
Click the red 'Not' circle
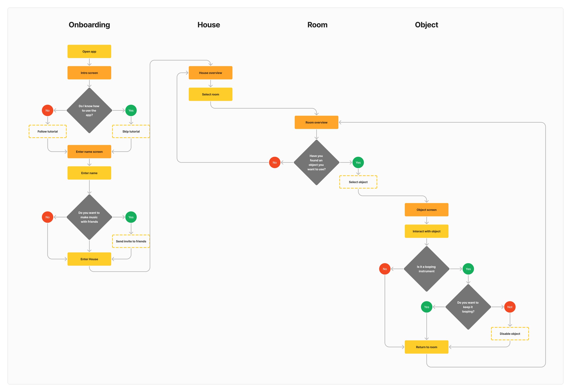point(509,307)
